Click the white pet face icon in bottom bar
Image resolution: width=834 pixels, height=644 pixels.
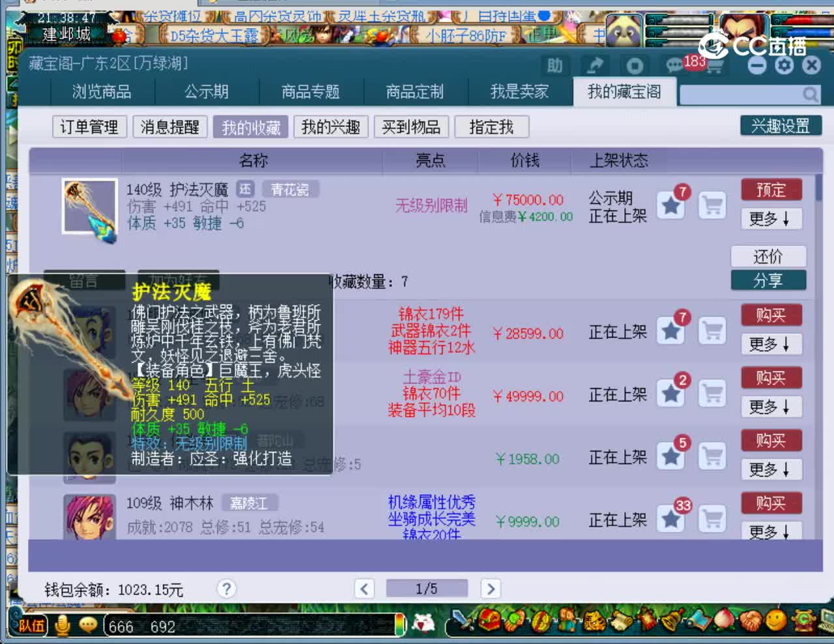(x=424, y=624)
